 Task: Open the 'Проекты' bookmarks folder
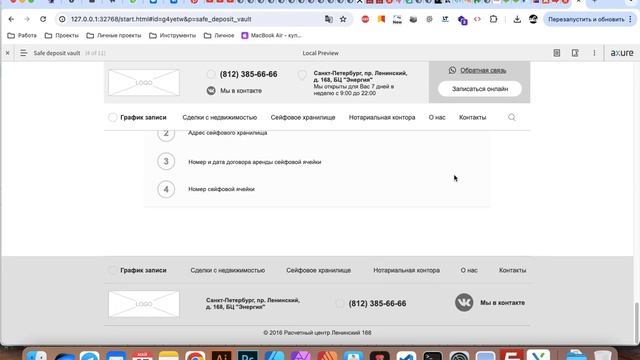click(62, 36)
